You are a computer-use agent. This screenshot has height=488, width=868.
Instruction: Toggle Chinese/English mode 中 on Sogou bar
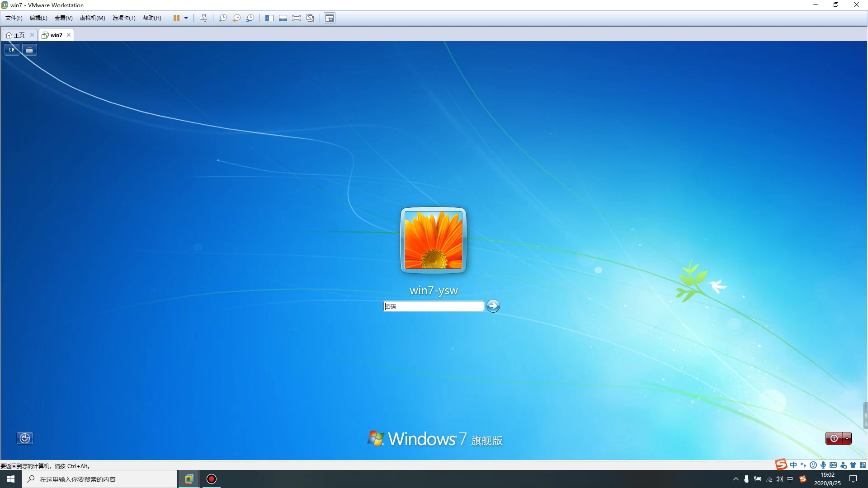793,465
